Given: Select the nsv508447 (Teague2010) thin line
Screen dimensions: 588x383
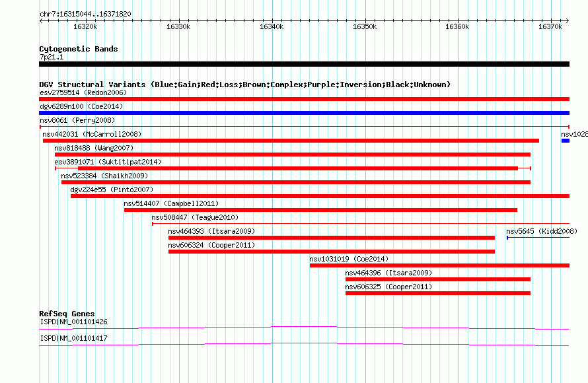Looking at the screenshot, I should 361,224.
